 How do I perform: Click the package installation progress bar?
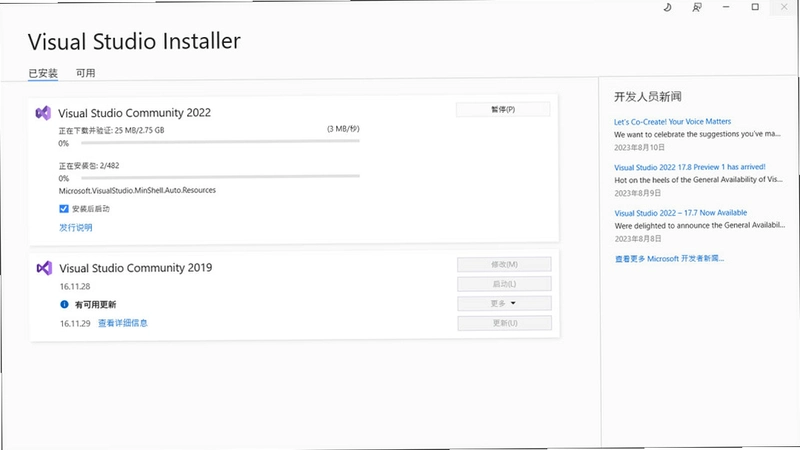tap(220, 177)
